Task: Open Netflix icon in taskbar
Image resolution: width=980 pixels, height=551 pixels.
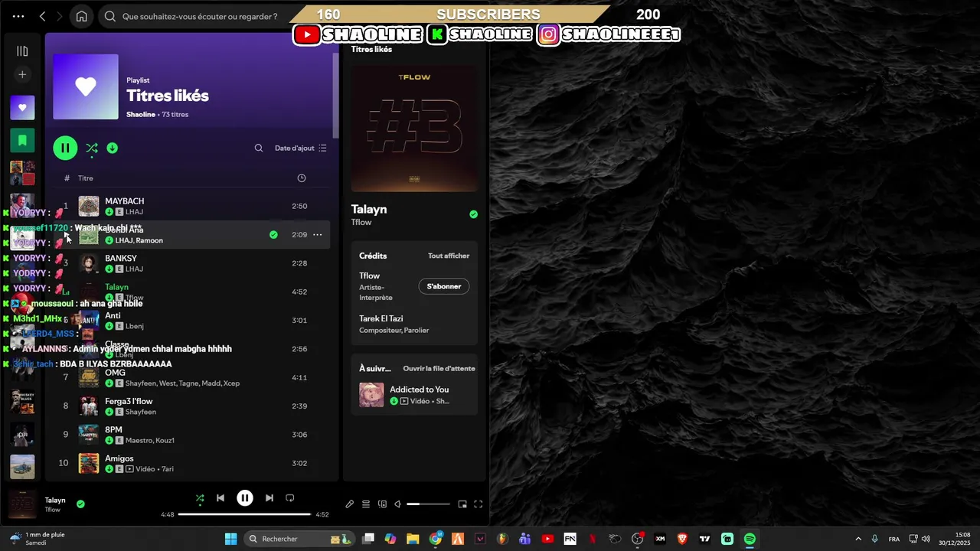Action: click(x=592, y=539)
